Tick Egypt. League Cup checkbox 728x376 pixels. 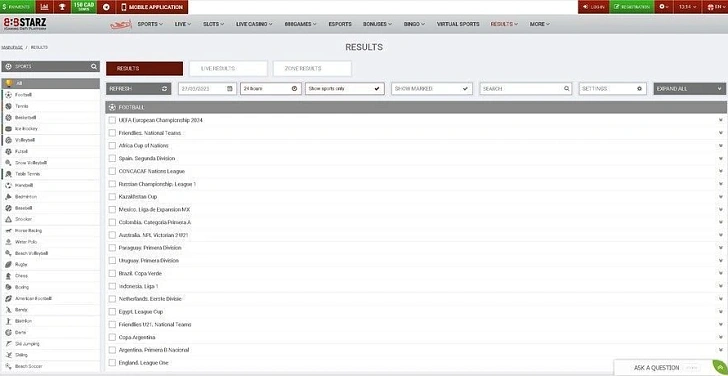coord(112,311)
